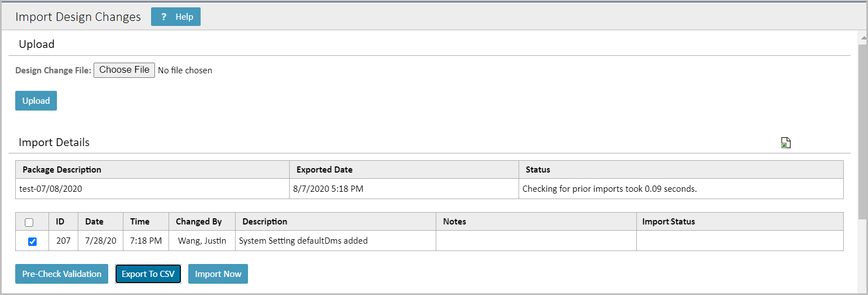
Task: Open Help for Import Design Changes
Action: 176,17
